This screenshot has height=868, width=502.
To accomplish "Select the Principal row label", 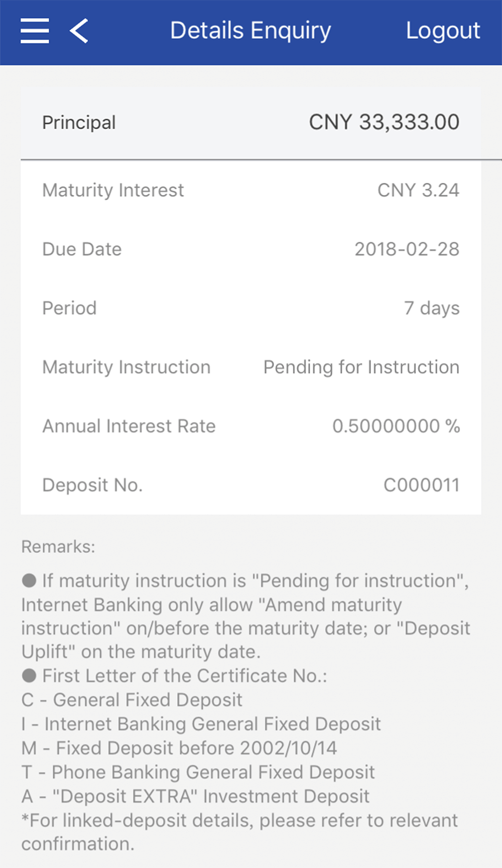I will (79, 123).
